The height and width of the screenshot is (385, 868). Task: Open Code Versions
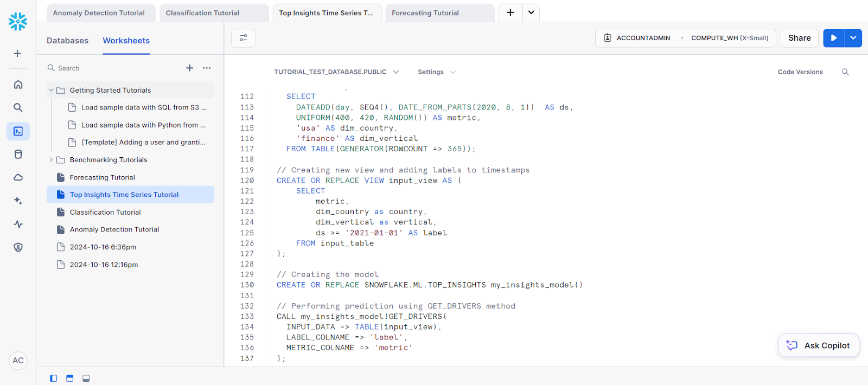pyautogui.click(x=800, y=72)
